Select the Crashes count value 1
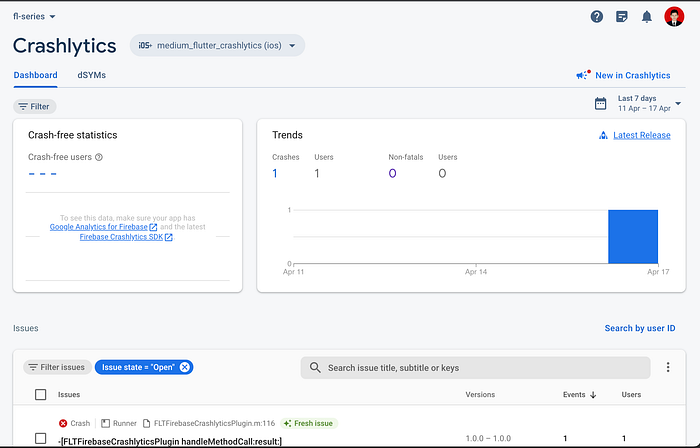Viewport: 700px width, 448px height. click(275, 173)
